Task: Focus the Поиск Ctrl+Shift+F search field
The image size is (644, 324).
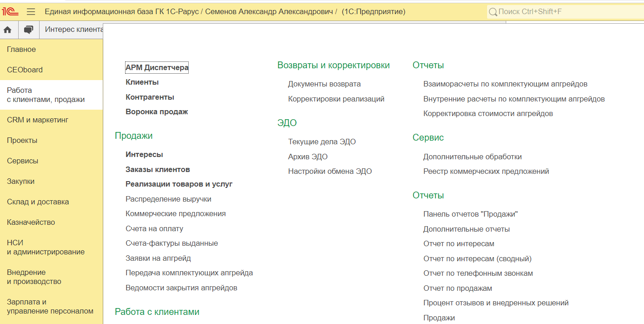Action: pos(565,11)
